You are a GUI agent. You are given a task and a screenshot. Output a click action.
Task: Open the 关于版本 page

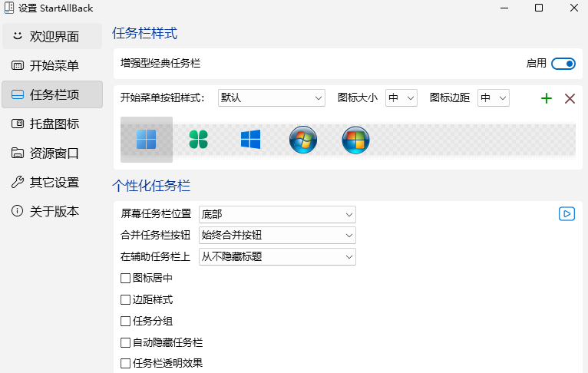tap(51, 211)
